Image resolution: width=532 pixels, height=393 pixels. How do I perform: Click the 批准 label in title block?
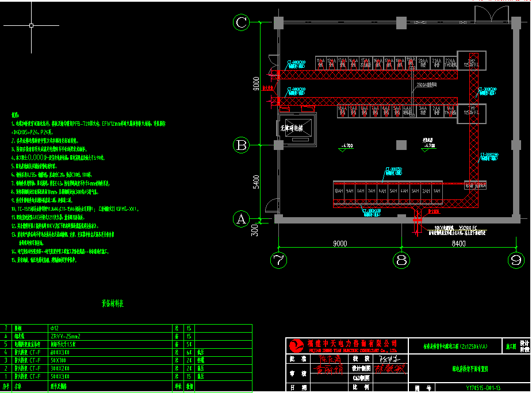(298, 359)
